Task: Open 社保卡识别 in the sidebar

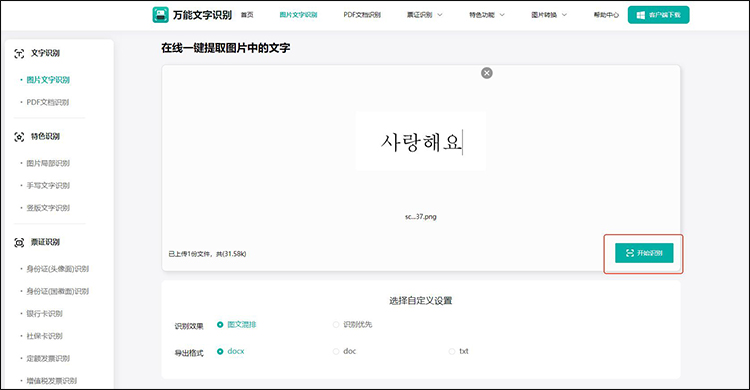Action: tap(44, 336)
